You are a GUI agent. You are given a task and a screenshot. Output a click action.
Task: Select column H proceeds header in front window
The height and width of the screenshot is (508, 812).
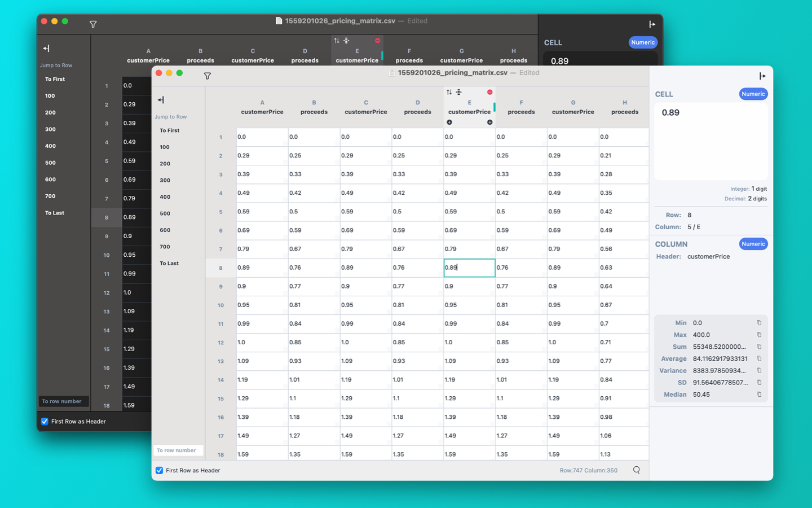[625, 107]
